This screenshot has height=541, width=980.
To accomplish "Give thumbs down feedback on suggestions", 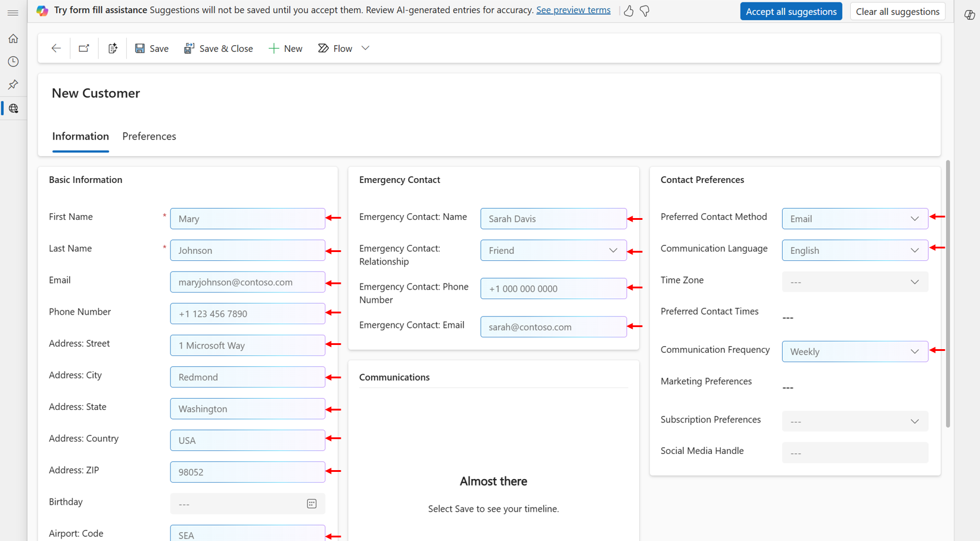I will coord(645,11).
